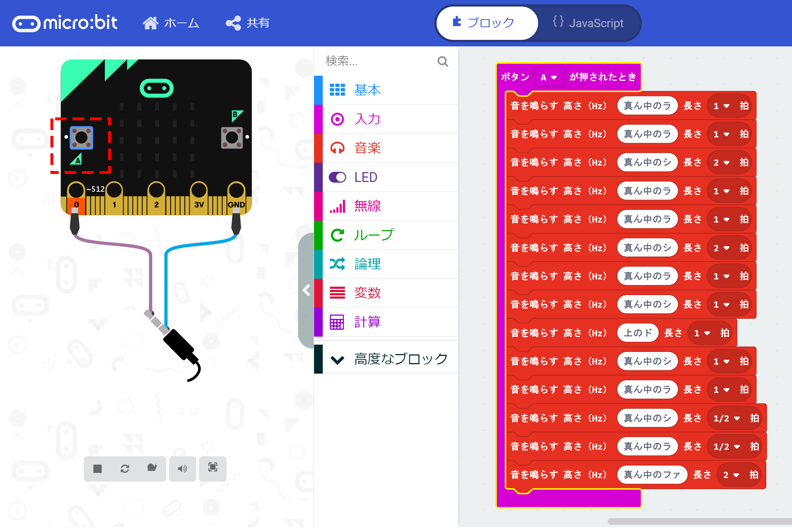The height and width of the screenshot is (532, 792).
Task: Toggle fullscreen view of the simulator
Action: click(213, 469)
